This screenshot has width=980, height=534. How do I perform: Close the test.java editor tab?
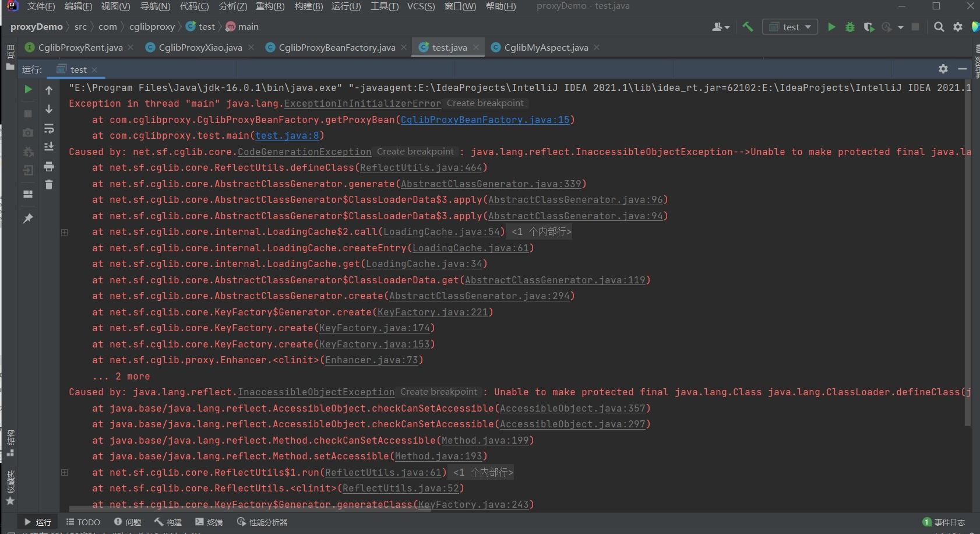click(x=476, y=47)
